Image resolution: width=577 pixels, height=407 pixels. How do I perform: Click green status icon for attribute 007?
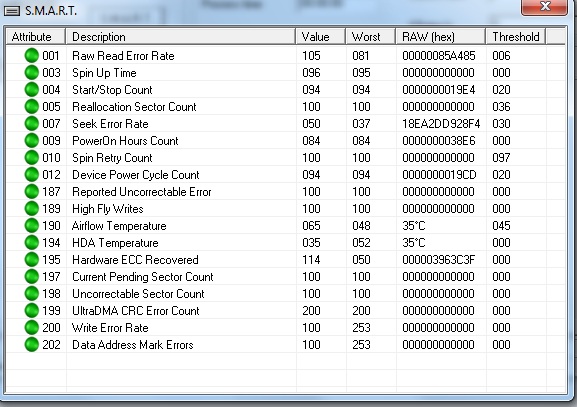click(32, 124)
